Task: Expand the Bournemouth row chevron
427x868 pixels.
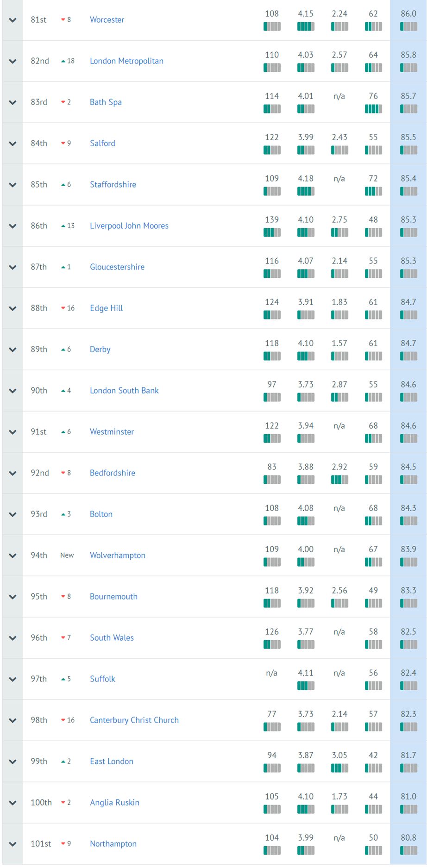Action: click(13, 597)
